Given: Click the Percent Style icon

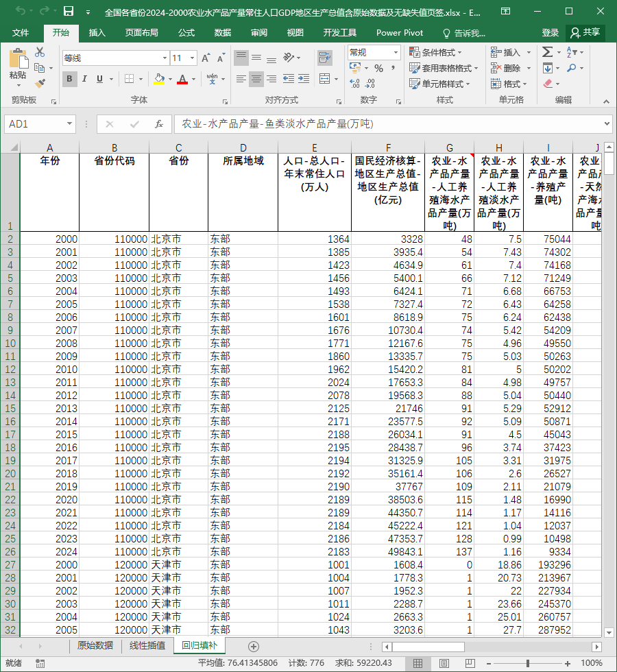Looking at the screenshot, I should pyautogui.click(x=378, y=68).
